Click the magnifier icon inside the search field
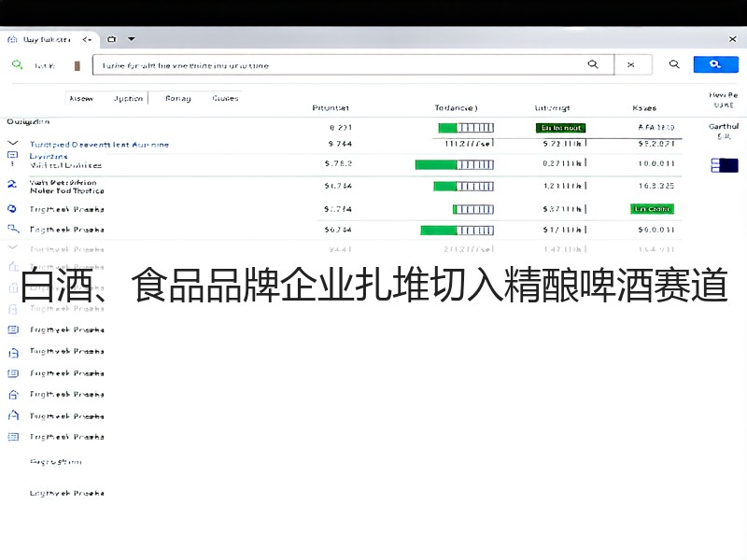 point(593,64)
